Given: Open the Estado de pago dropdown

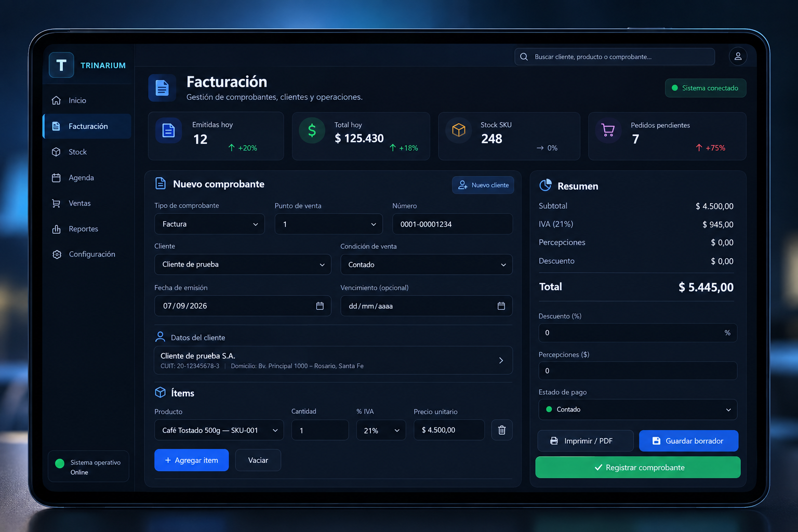Looking at the screenshot, I should (x=638, y=409).
